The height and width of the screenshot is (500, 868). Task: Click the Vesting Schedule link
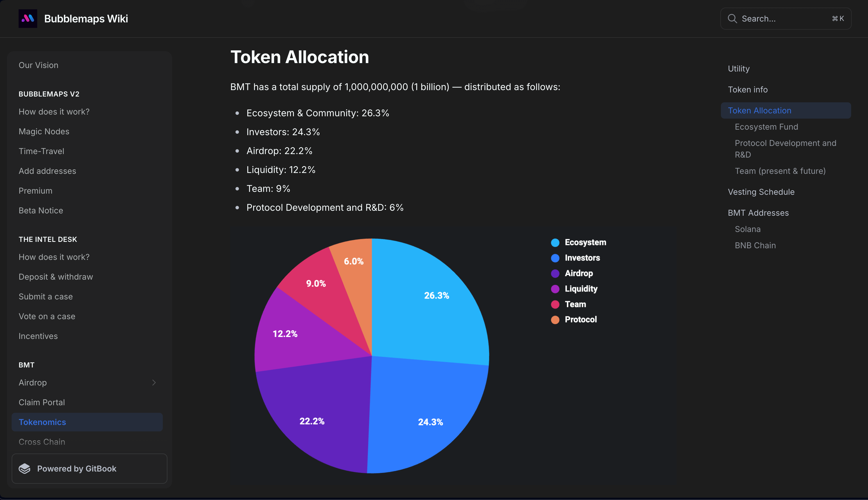tap(761, 192)
